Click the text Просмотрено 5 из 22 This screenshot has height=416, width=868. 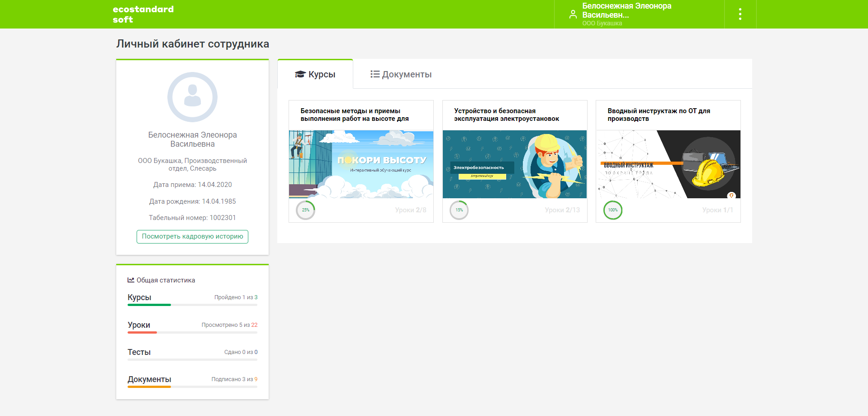click(x=229, y=325)
